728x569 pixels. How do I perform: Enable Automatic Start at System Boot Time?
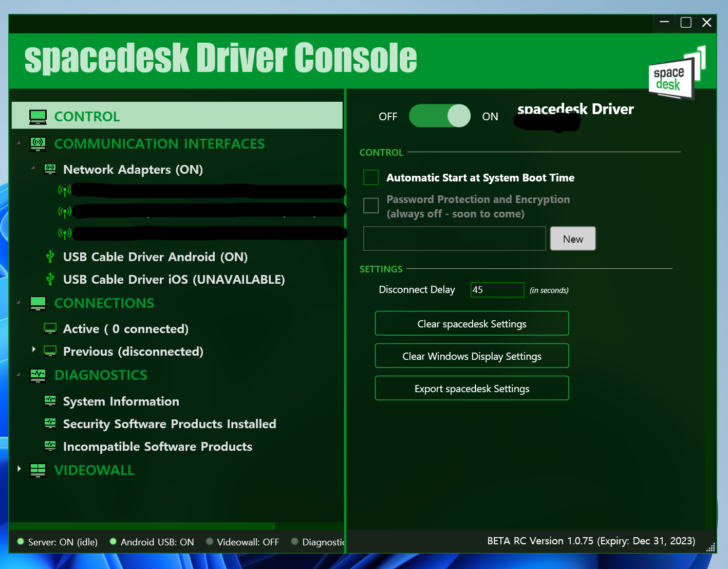pyautogui.click(x=371, y=177)
